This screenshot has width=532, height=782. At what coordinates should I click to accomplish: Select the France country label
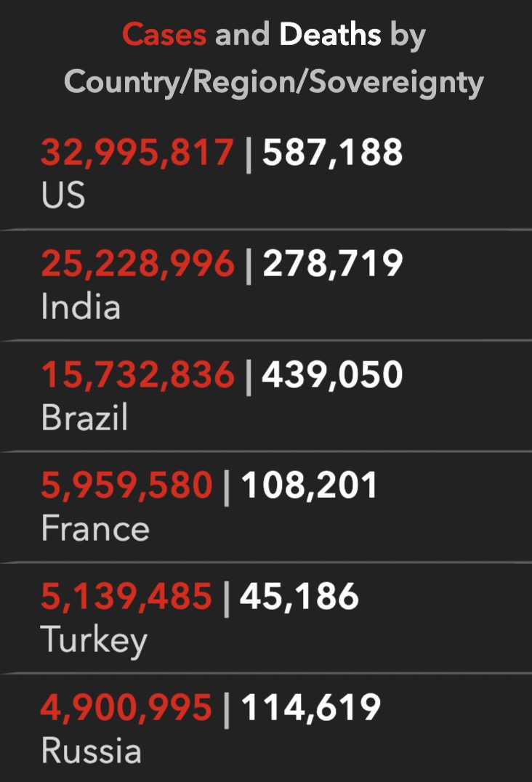click(95, 528)
